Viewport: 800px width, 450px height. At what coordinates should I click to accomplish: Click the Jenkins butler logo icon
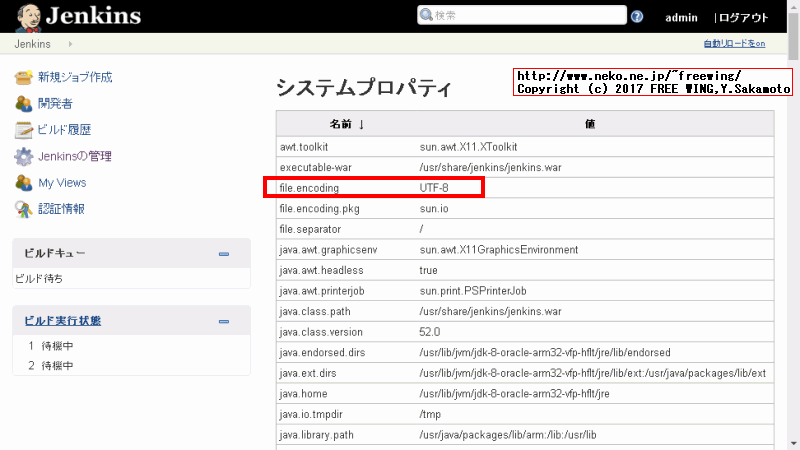(x=29, y=17)
